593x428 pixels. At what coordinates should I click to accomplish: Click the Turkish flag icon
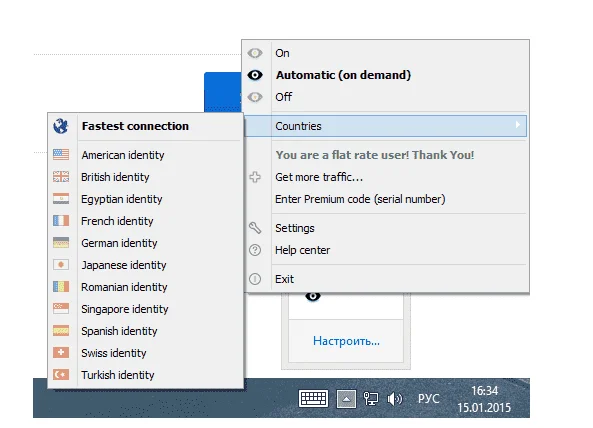click(x=61, y=374)
